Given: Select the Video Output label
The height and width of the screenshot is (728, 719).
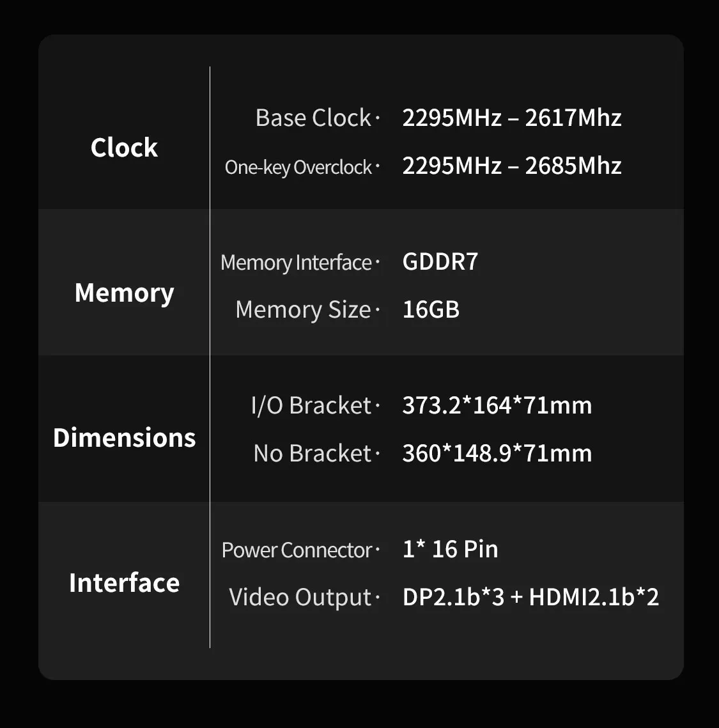Looking at the screenshot, I should pyautogui.click(x=300, y=597).
